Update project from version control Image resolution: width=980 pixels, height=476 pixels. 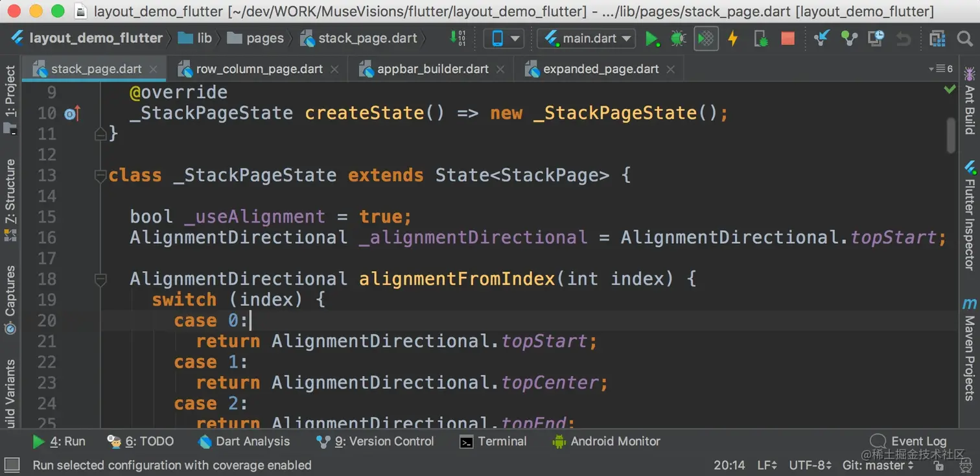coord(822,39)
